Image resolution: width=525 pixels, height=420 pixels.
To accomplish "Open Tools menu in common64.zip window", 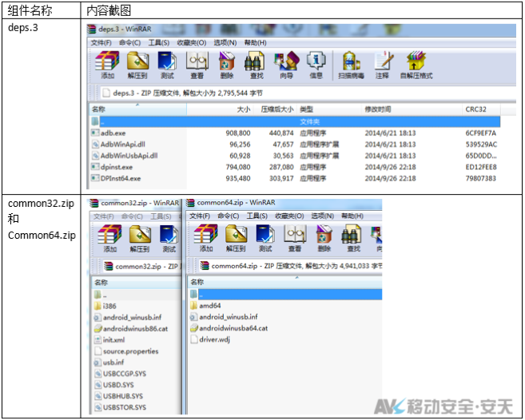I will [x=257, y=216].
